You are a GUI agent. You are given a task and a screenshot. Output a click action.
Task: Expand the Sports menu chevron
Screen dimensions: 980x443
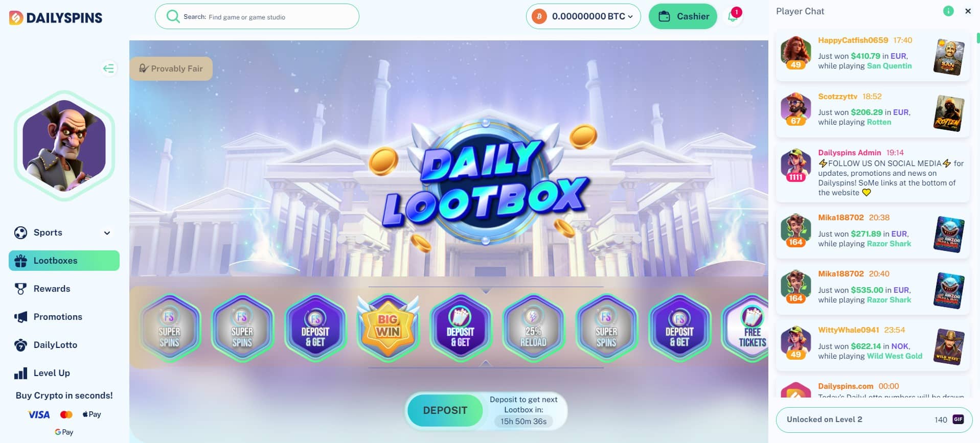[x=107, y=233]
